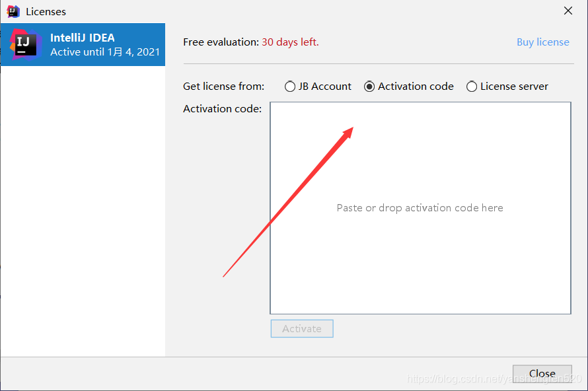Select the IntelliJ IDEA product name in list
Screen dimensions: 588x391
coord(82,38)
